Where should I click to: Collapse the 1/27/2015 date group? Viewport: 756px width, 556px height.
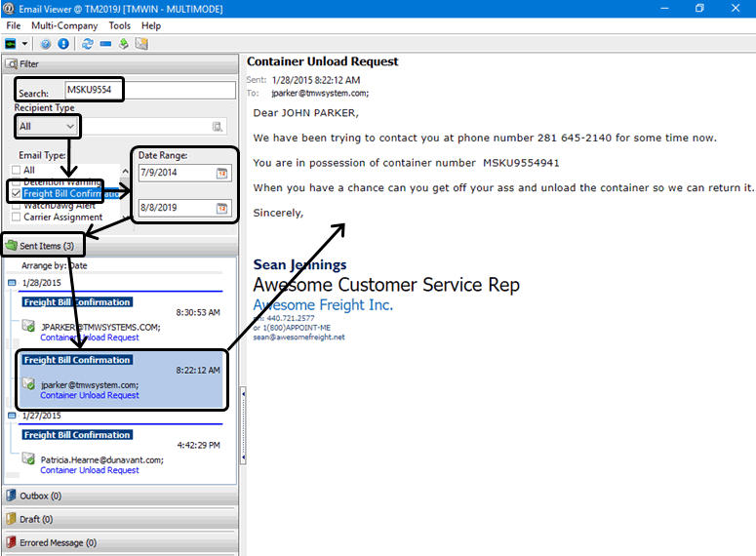pyautogui.click(x=12, y=416)
